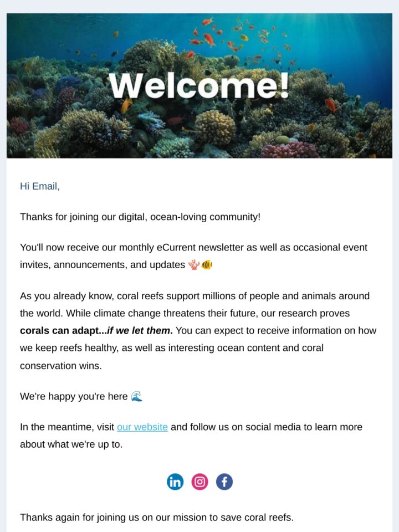
Task: Click 'invites, announcements, and updates' text
Action: click(x=102, y=265)
